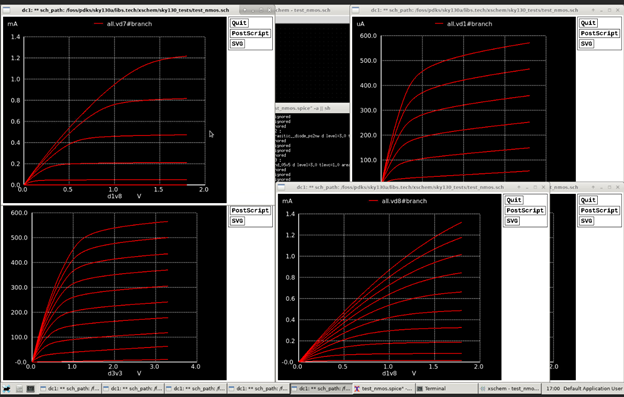Click the 17:00 clock in taskbar
This screenshot has height=397, width=624.
click(553, 389)
